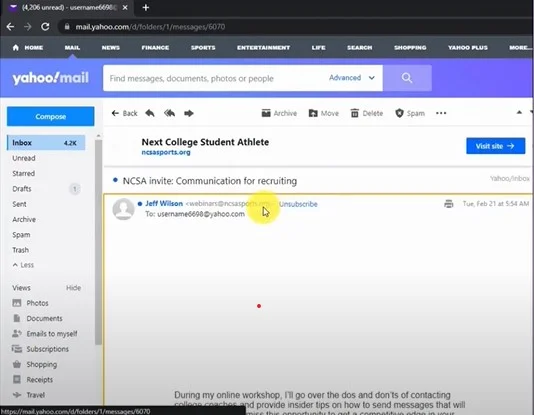The width and height of the screenshot is (534, 415).
Task: Open the Search nav item
Action: (x=360, y=48)
